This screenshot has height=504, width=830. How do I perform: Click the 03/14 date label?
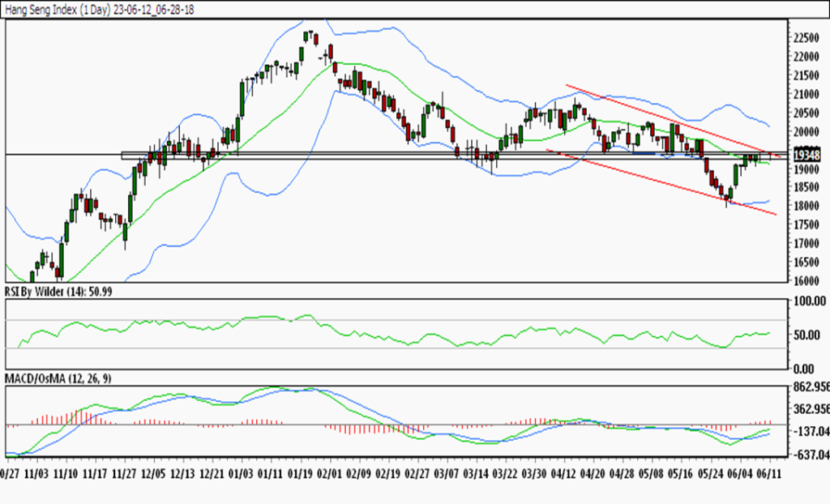[x=475, y=472]
